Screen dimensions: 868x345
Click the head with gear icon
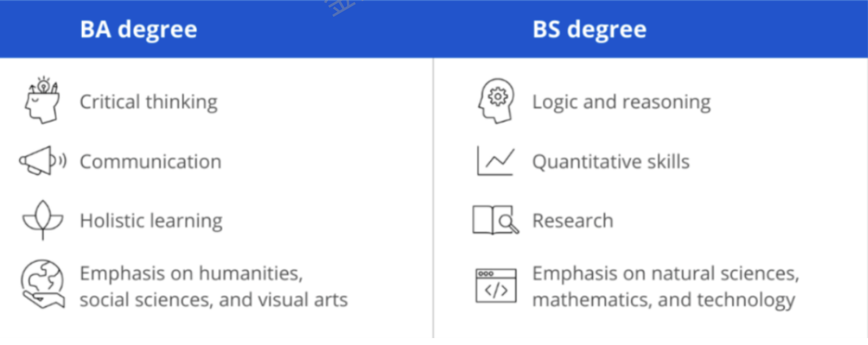click(x=496, y=101)
